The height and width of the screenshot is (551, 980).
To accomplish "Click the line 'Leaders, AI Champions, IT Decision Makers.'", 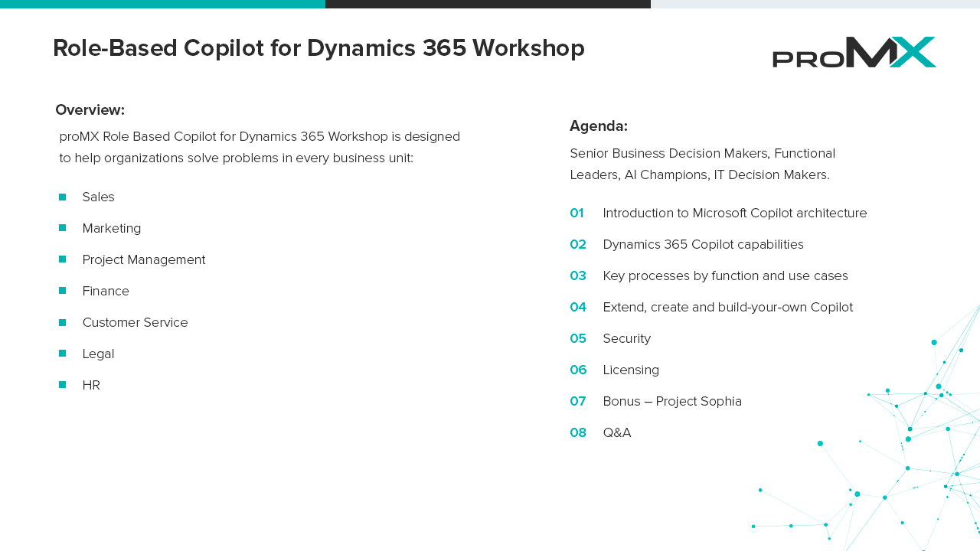I will pos(700,174).
